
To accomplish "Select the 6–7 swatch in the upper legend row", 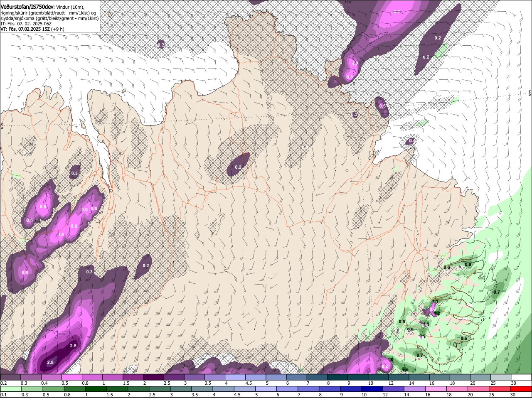I will coord(297,377).
